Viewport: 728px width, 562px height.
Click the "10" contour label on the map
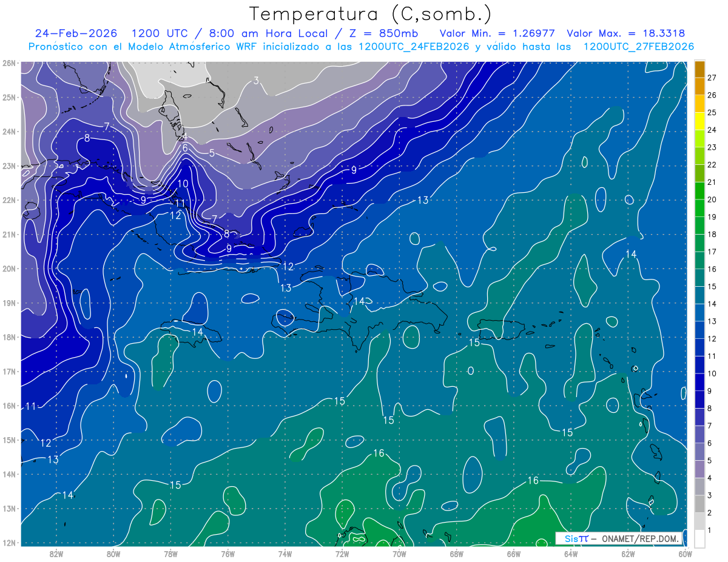[x=183, y=184]
